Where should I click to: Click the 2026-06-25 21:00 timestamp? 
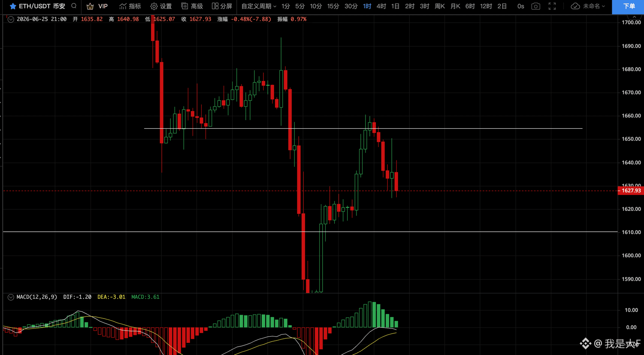click(42, 19)
